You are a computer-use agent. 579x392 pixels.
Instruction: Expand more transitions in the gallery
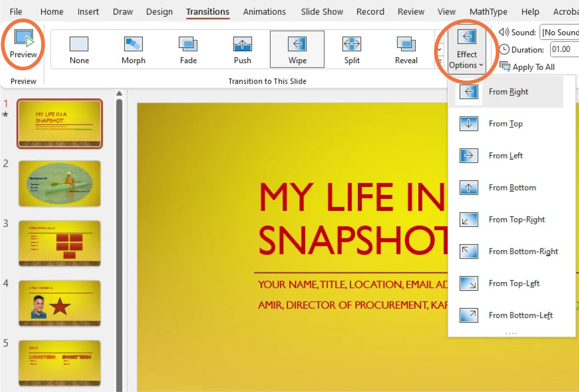440,61
